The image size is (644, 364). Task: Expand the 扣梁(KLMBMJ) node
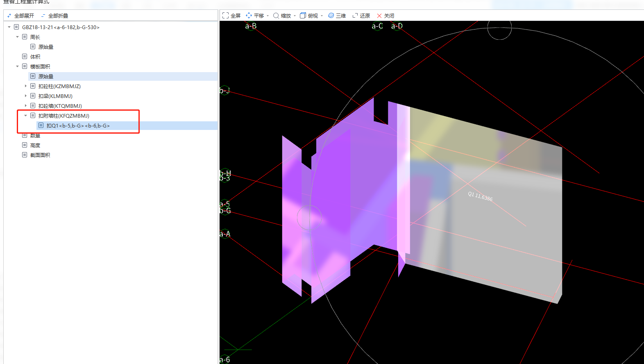pos(25,96)
